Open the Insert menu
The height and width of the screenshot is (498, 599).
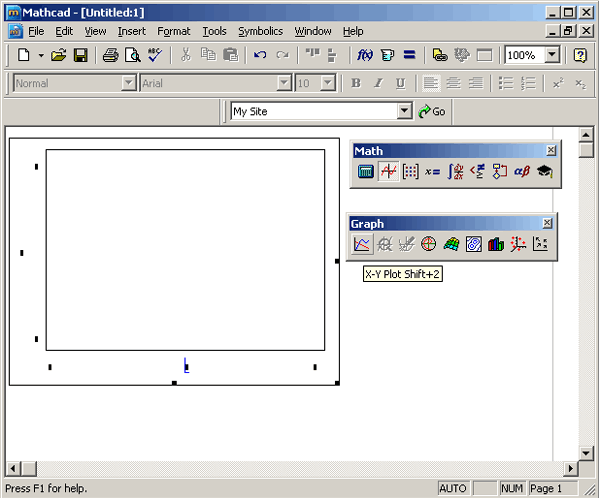[x=131, y=31]
